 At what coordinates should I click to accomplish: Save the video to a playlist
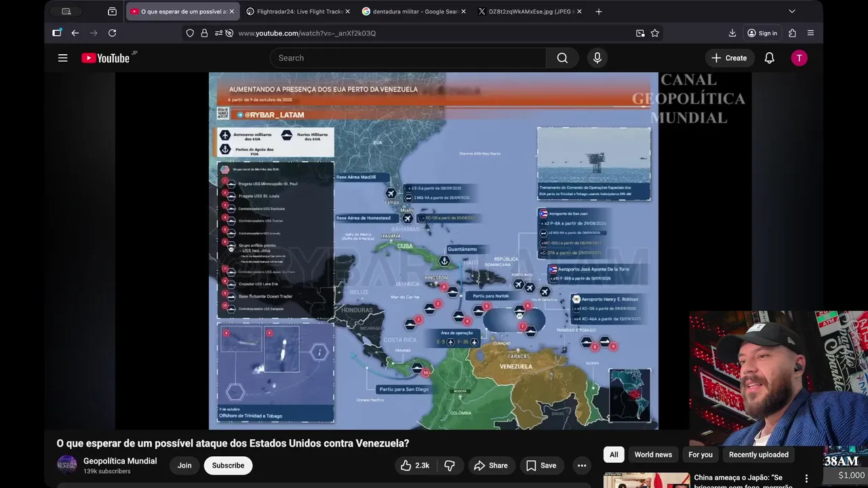542,466
